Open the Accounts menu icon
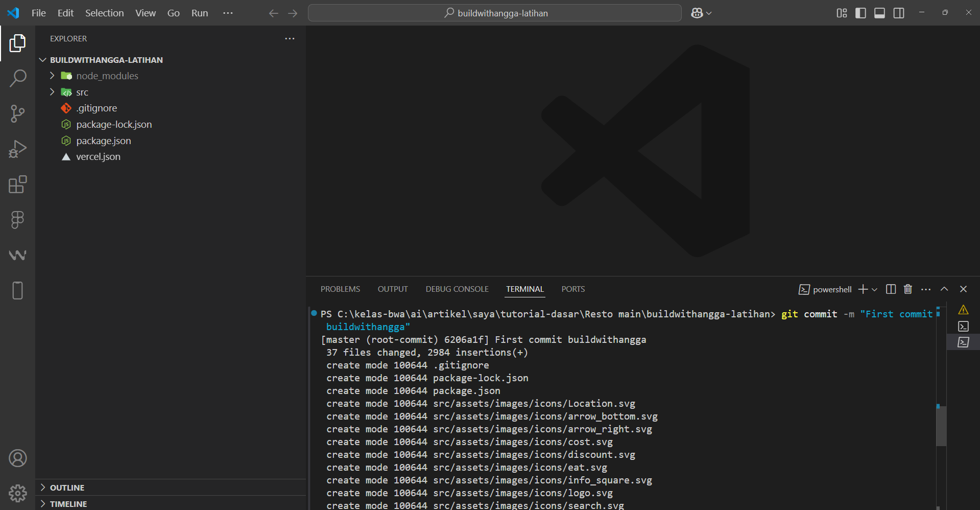This screenshot has width=980, height=510. [x=17, y=458]
